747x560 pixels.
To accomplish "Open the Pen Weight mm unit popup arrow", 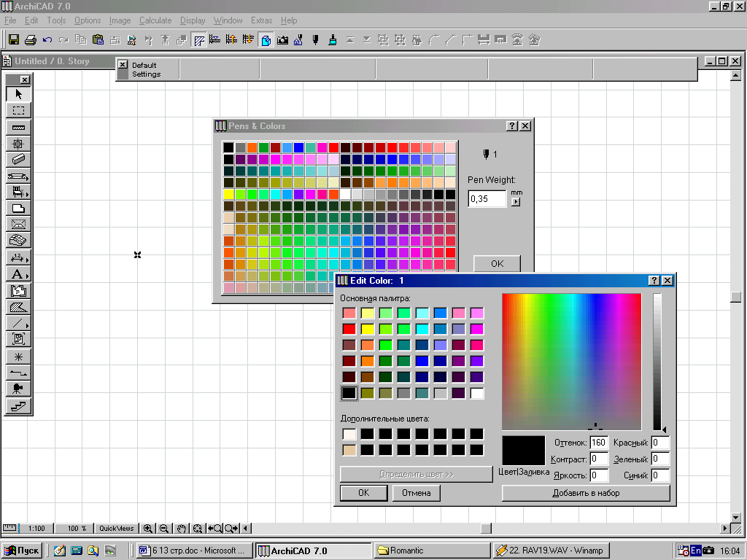I will pos(516,201).
